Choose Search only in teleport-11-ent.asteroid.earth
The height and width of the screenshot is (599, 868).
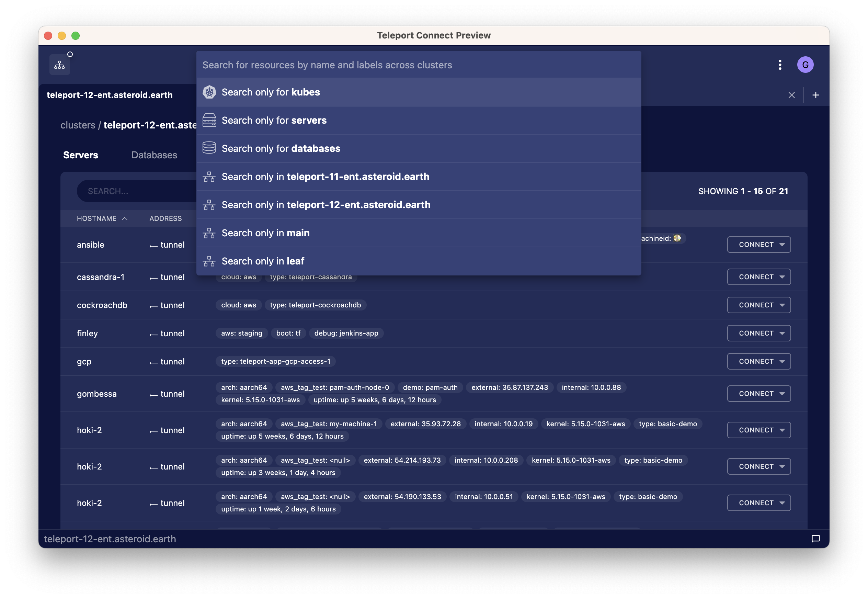[325, 177]
